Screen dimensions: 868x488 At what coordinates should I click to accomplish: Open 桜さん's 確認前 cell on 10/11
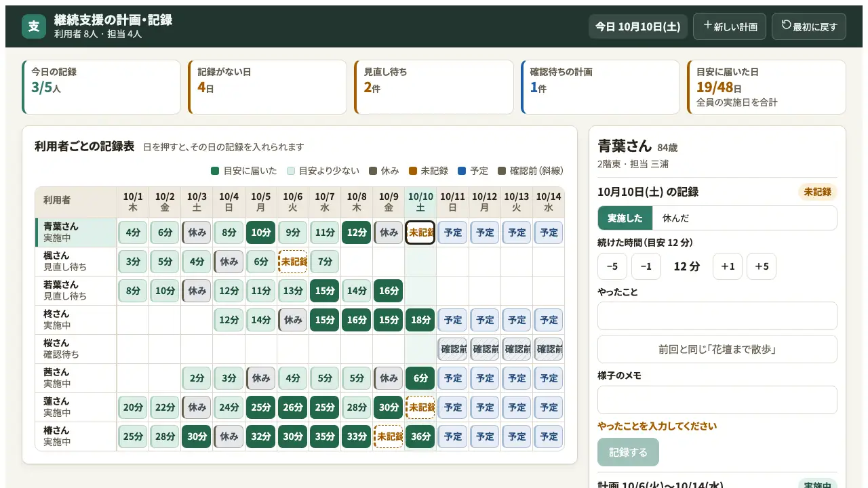click(x=452, y=349)
